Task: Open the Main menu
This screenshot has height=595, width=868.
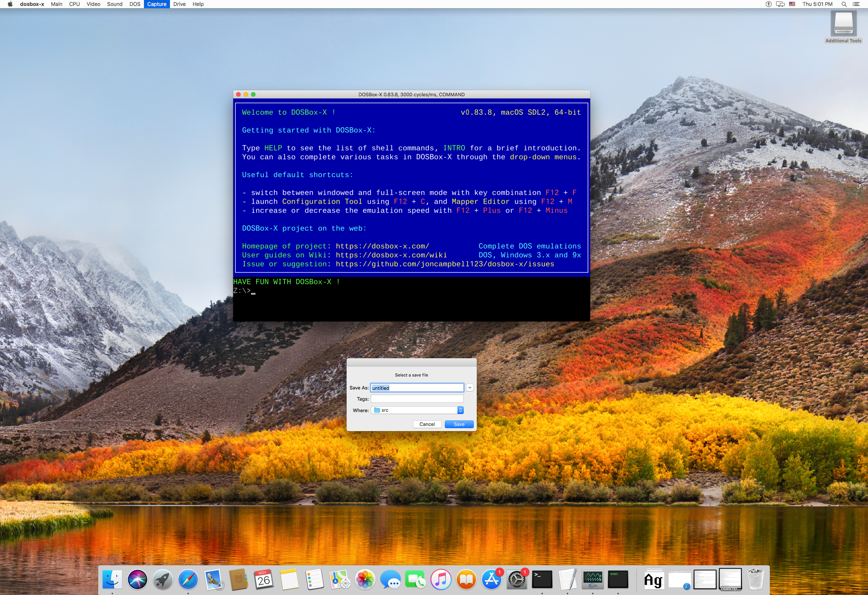Action: pyautogui.click(x=57, y=4)
